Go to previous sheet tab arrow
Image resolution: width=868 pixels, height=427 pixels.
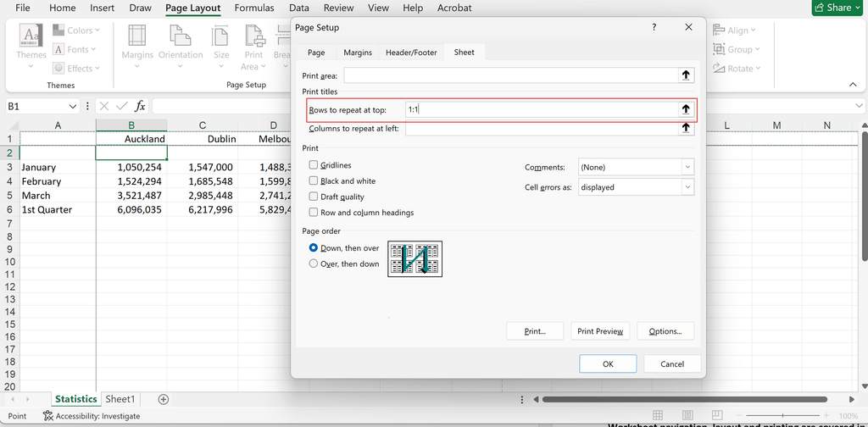pos(12,399)
